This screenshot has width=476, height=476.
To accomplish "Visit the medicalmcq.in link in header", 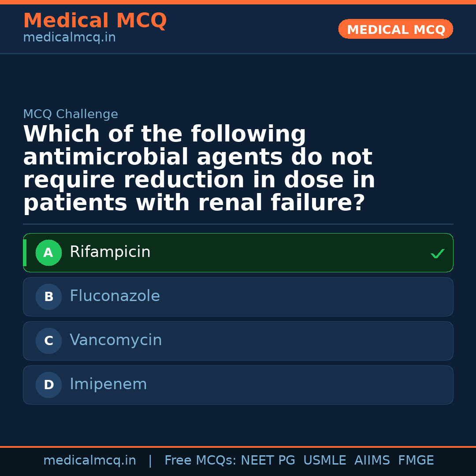I will point(69,38).
